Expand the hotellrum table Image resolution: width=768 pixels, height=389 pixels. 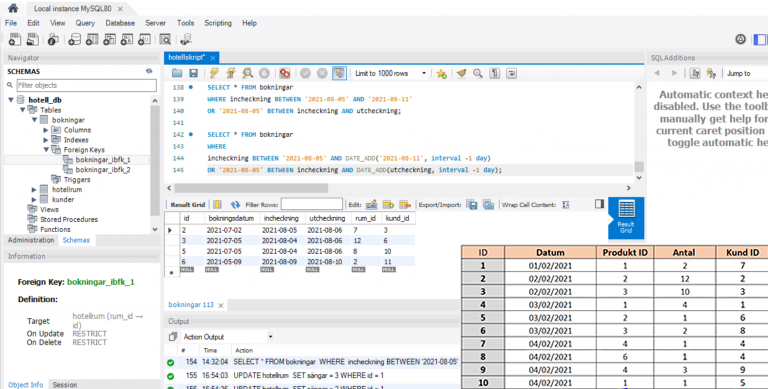(x=34, y=190)
